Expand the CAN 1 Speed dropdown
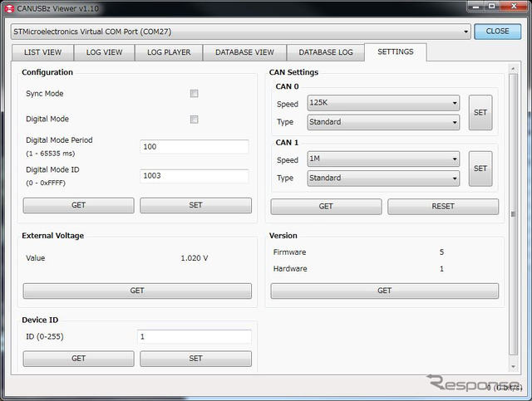 [383, 159]
